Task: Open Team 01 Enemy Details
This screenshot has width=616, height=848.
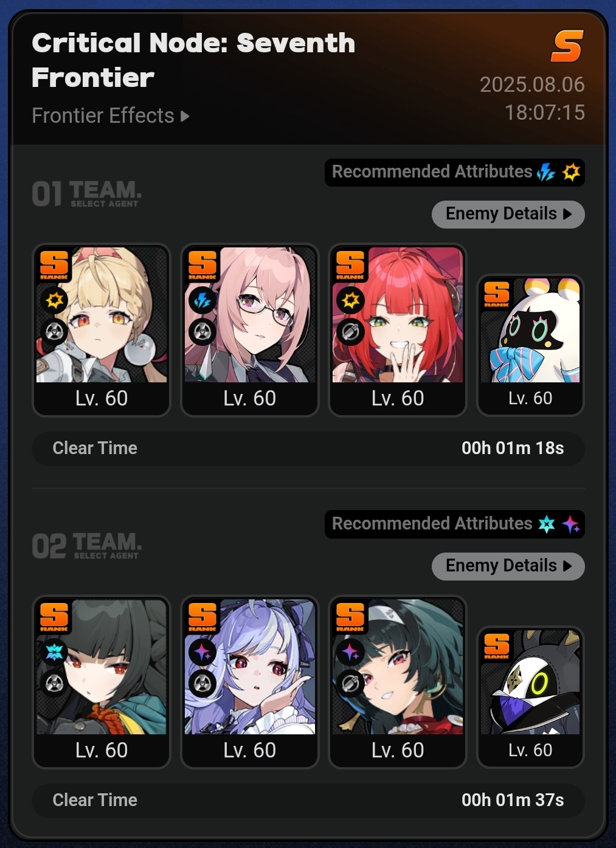Action: [508, 214]
